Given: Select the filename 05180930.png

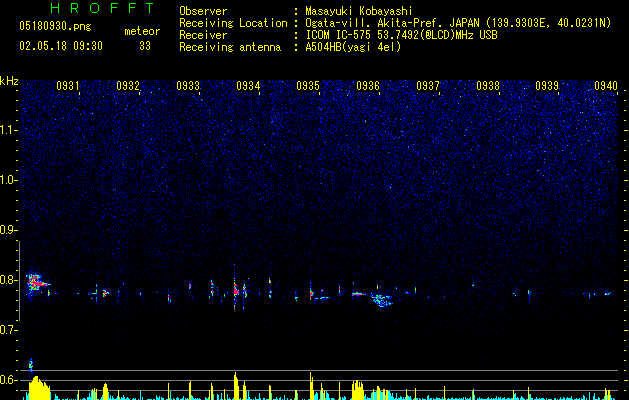Looking at the screenshot, I should click(55, 27).
